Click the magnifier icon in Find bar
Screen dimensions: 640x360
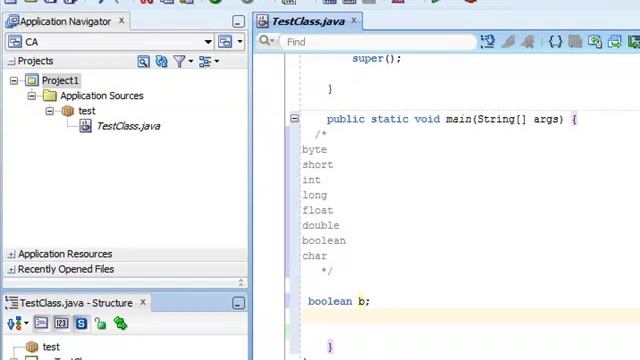264,41
